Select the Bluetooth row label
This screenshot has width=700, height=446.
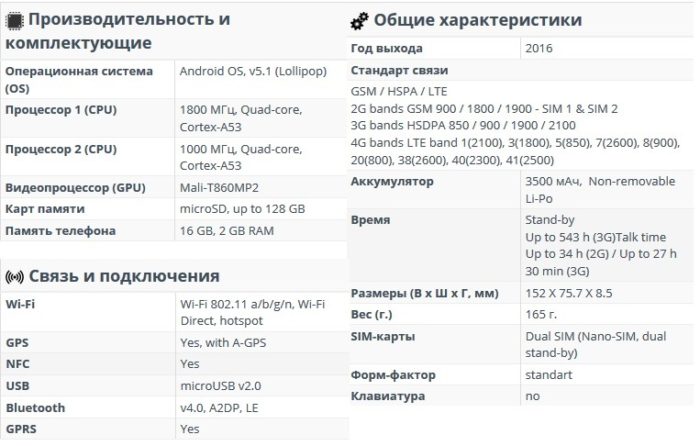tap(35, 408)
